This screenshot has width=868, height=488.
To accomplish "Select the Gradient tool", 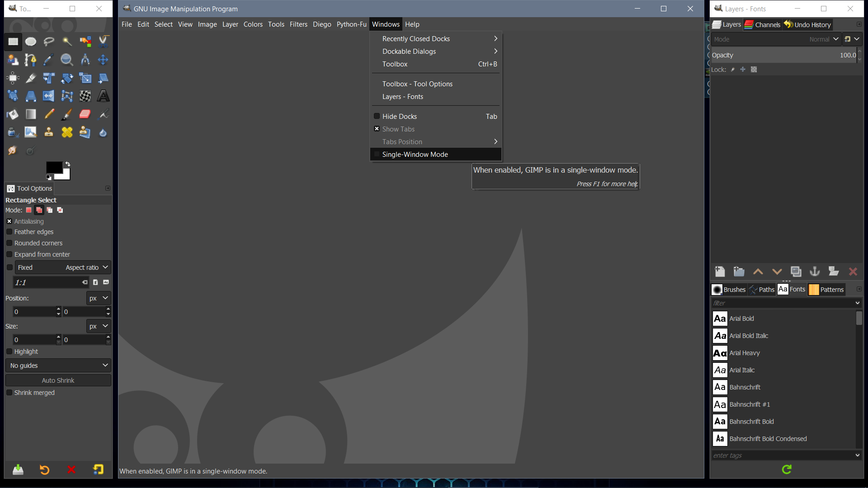I will [31, 114].
